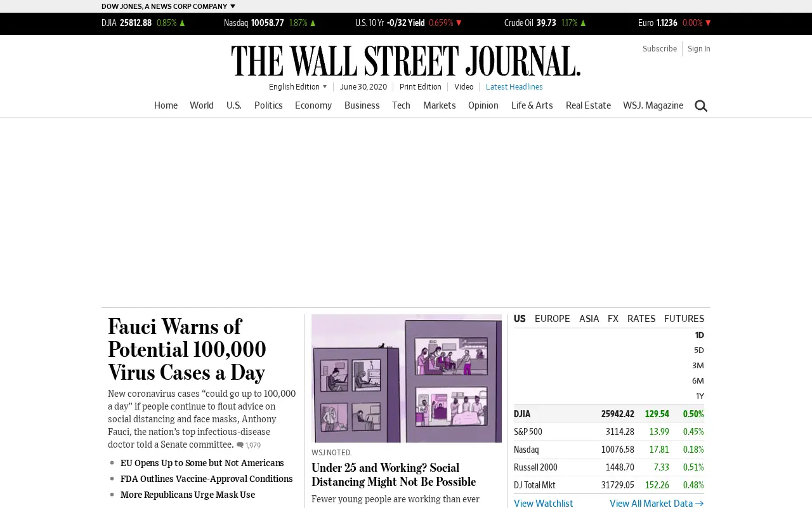Set chart range to 5D

tap(698, 351)
